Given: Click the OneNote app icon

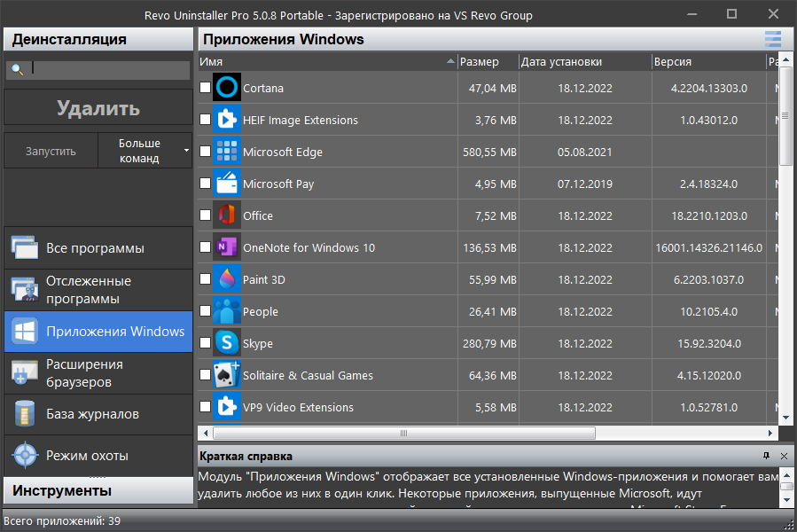Looking at the screenshot, I should tap(227, 247).
